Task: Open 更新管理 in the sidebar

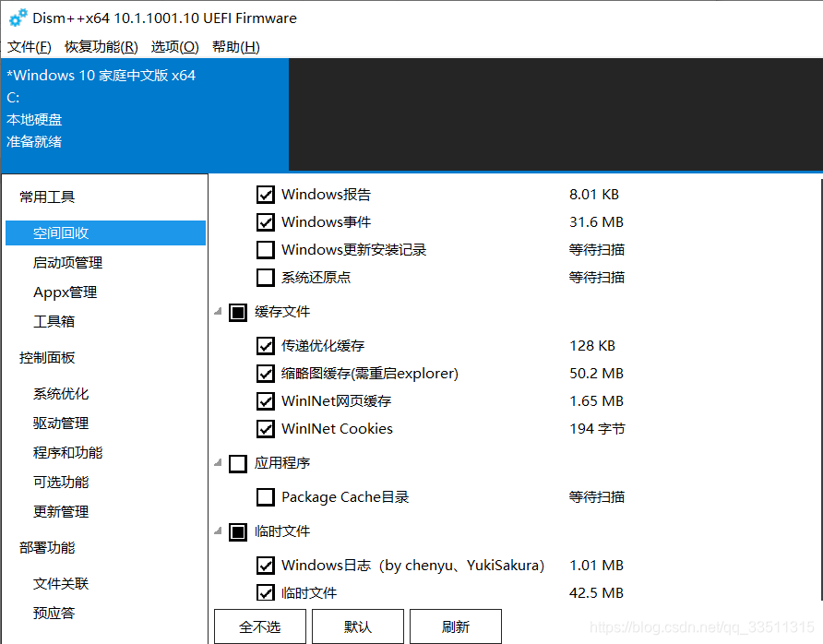Action: coord(61,511)
